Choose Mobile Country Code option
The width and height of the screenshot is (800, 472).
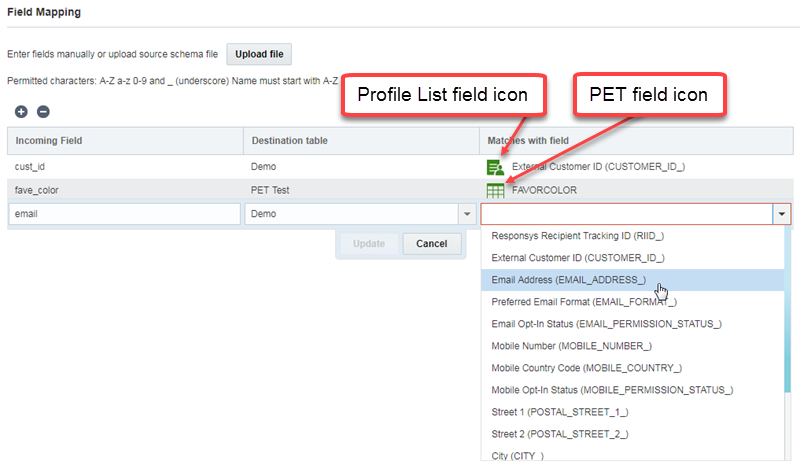point(586,368)
